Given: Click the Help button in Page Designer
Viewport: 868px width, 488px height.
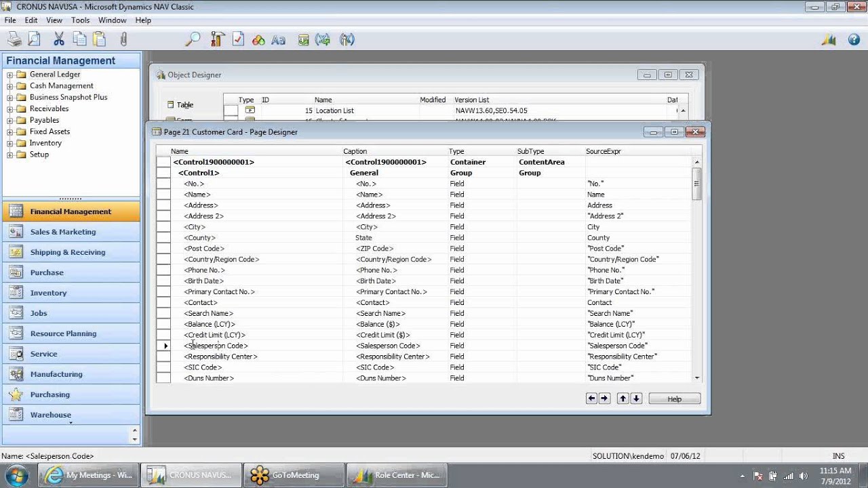Looking at the screenshot, I should (674, 399).
